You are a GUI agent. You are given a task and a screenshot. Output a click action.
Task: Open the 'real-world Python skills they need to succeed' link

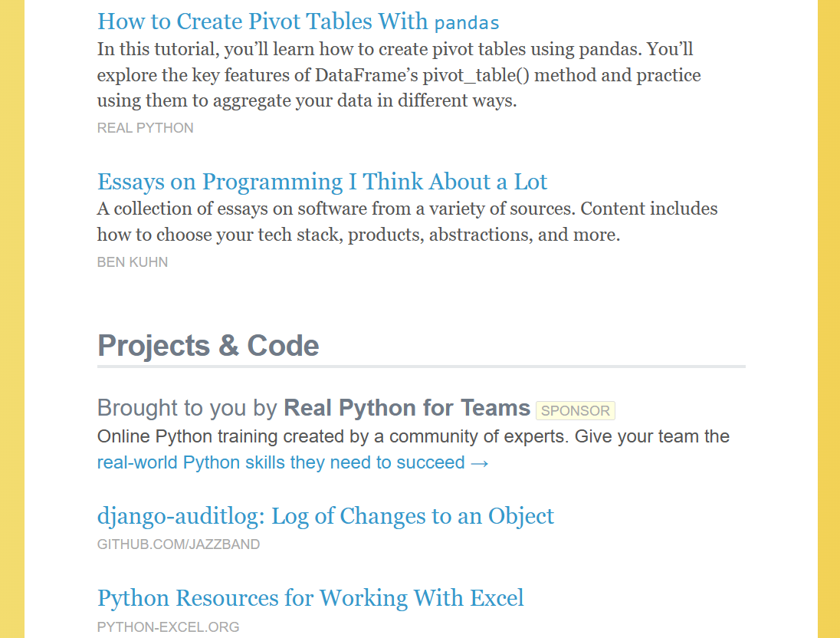tap(281, 462)
